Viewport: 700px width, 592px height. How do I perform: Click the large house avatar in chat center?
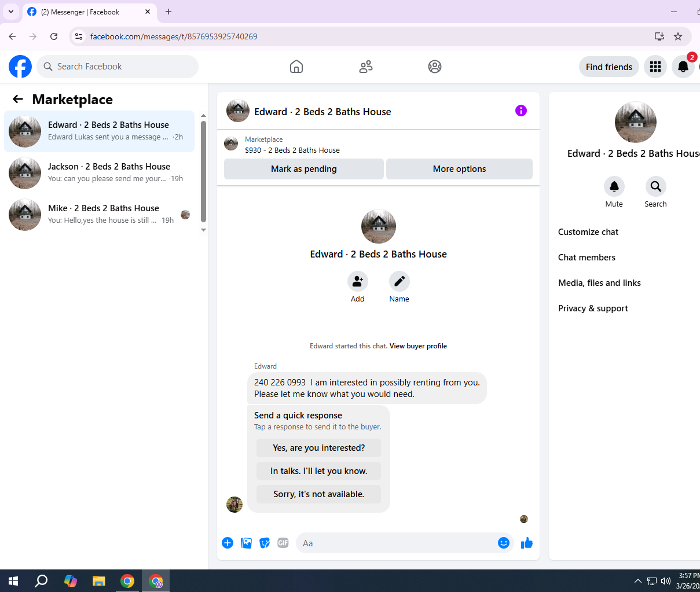pyautogui.click(x=379, y=226)
